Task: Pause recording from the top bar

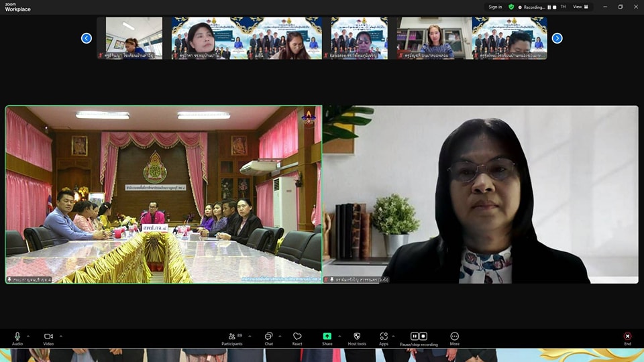Action: tap(549, 7)
